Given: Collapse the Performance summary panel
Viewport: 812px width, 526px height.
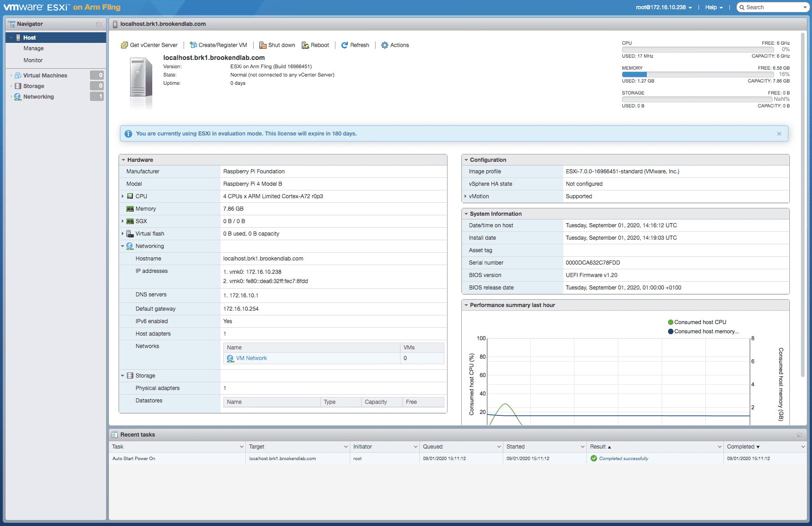Looking at the screenshot, I should click(466, 305).
